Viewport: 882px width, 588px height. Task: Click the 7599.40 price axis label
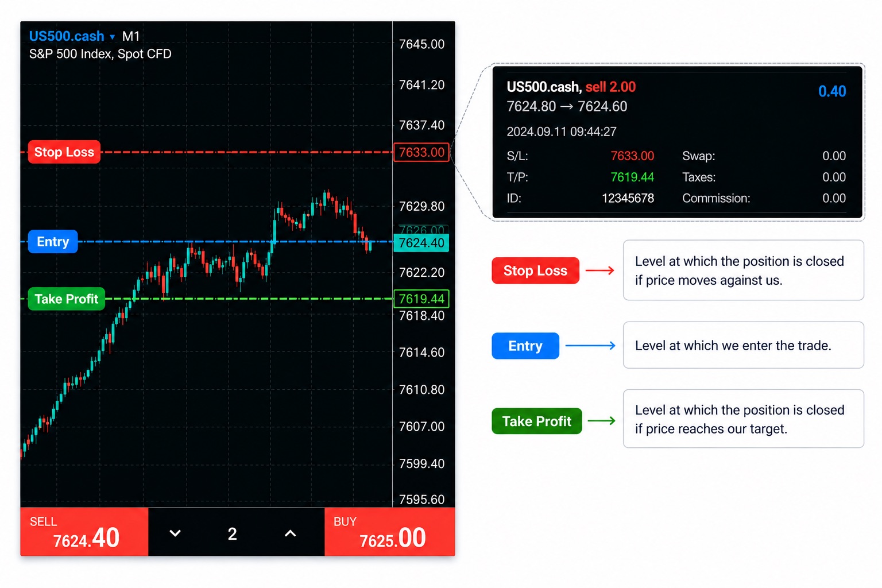[421, 464]
